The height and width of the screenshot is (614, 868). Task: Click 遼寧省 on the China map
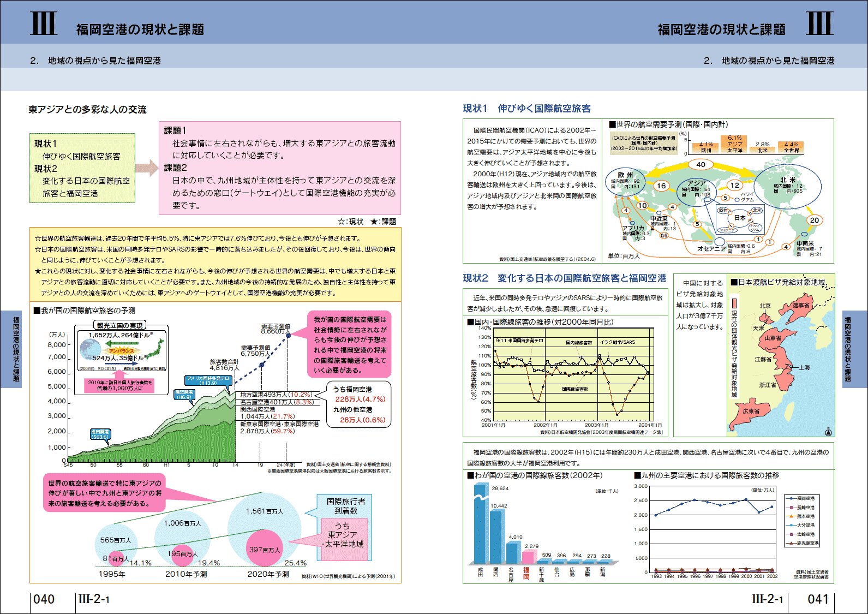(801, 305)
